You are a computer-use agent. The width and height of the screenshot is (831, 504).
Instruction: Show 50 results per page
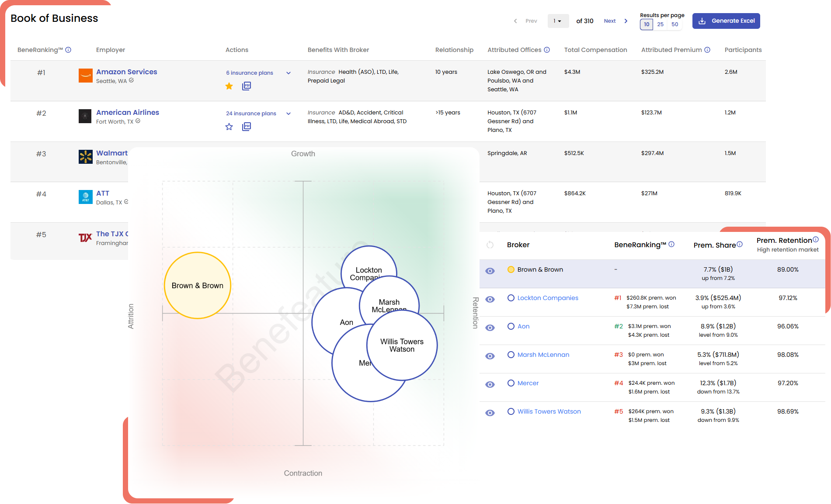point(675,24)
